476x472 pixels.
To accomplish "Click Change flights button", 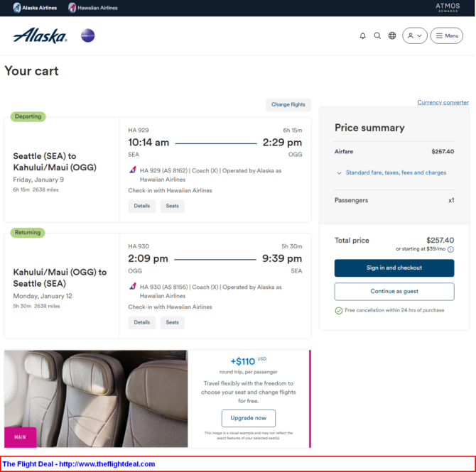I will point(288,104).
